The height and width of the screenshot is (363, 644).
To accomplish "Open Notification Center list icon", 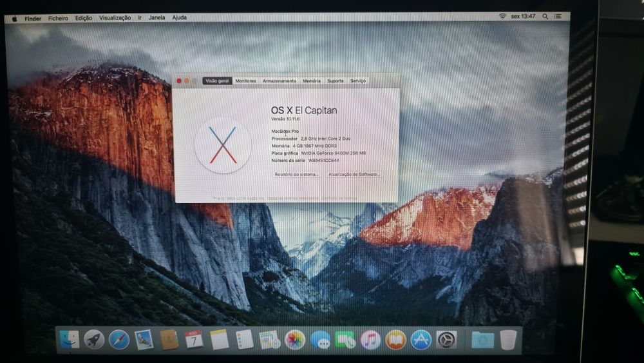I will [558, 17].
